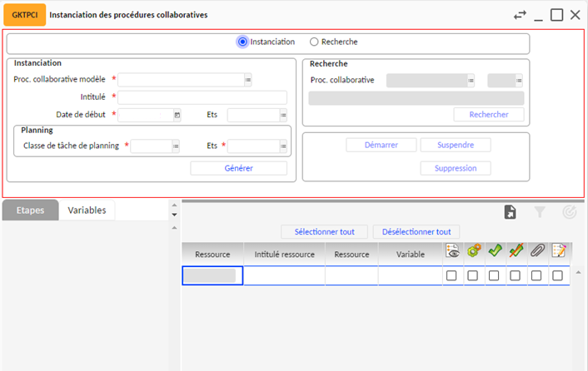The height and width of the screenshot is (371, 588).
Task: Switch to the Etapes tab
Action: click(x=30, y=210)
